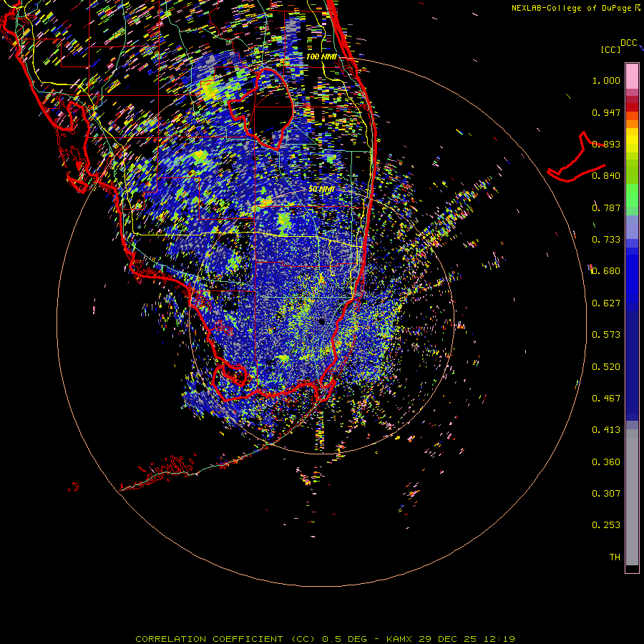644x644 pixels.
Task: Pick the green band on the color bar
Action: tap(632, 195)
